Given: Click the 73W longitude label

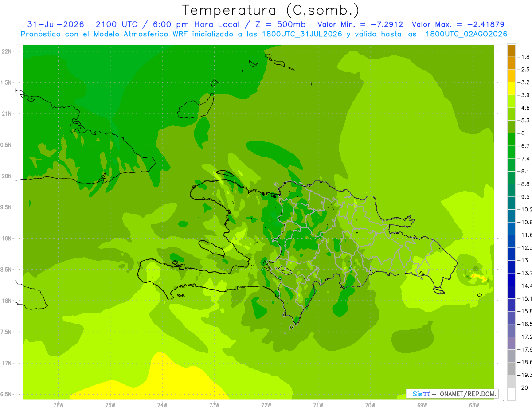Looking at the screenshot, I should 214,405.
